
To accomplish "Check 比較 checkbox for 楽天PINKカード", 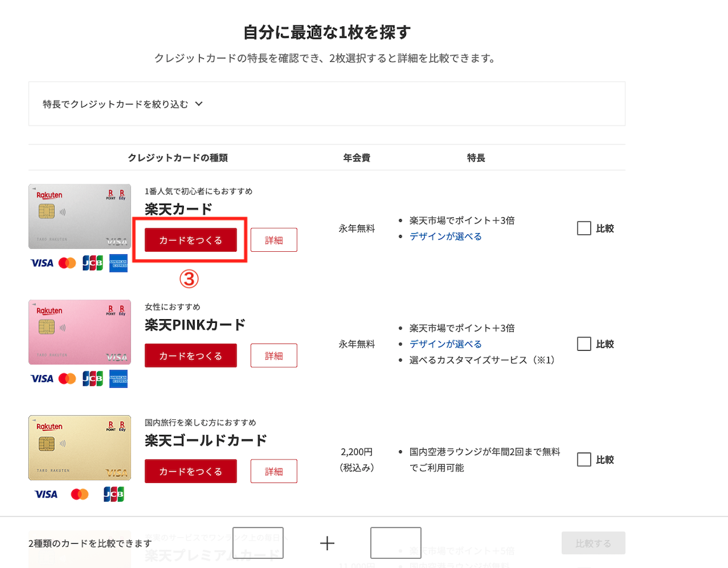I will point(584,344).
